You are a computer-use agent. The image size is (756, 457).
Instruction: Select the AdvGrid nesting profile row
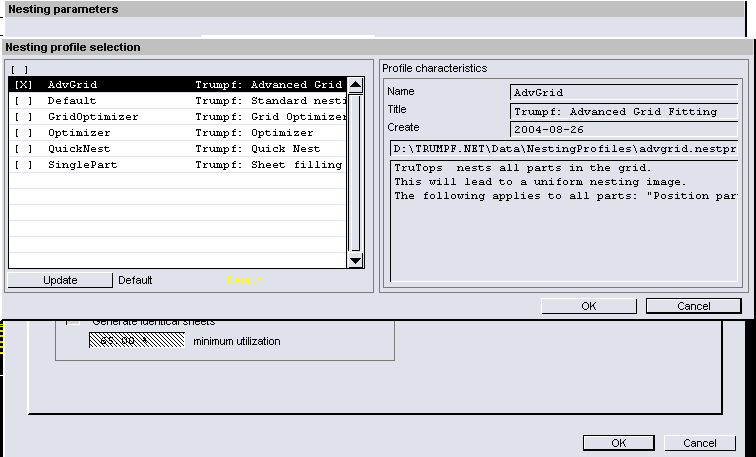177,84
